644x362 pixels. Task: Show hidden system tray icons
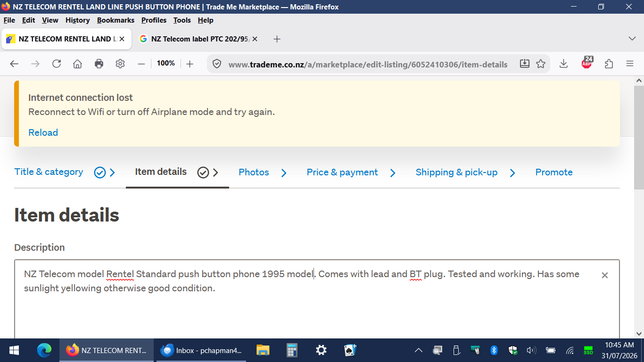click(419, 350)
